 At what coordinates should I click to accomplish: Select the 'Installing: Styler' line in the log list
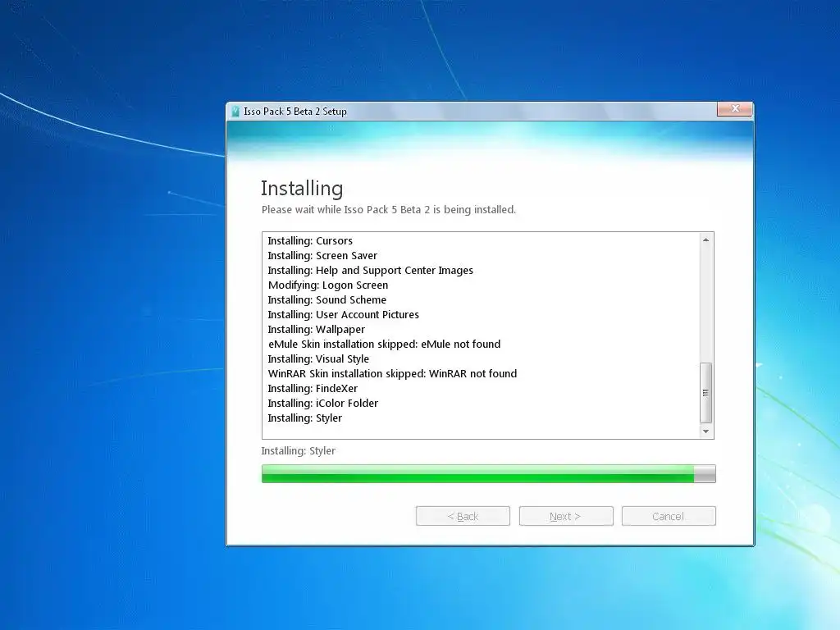(304, 418)
